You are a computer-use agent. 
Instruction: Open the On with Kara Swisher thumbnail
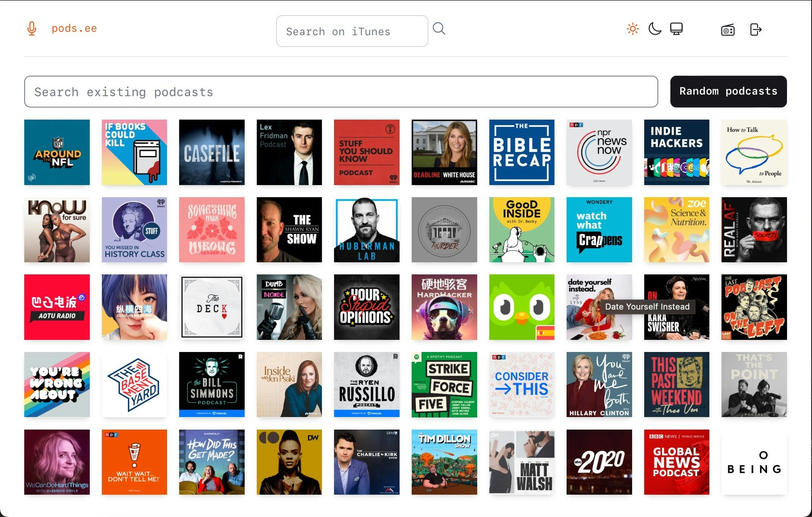pos(676,307)
